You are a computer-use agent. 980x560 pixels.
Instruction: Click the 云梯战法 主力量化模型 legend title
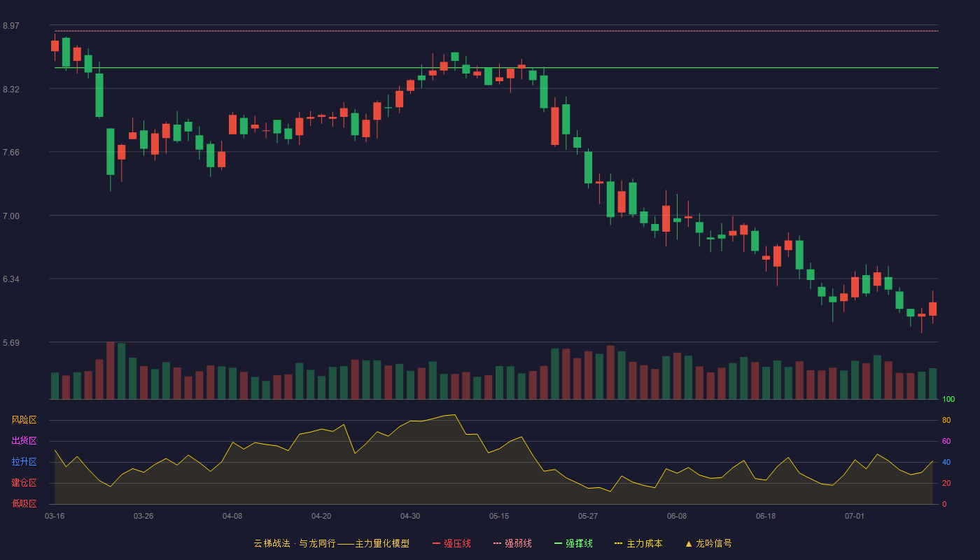[332, 543]
